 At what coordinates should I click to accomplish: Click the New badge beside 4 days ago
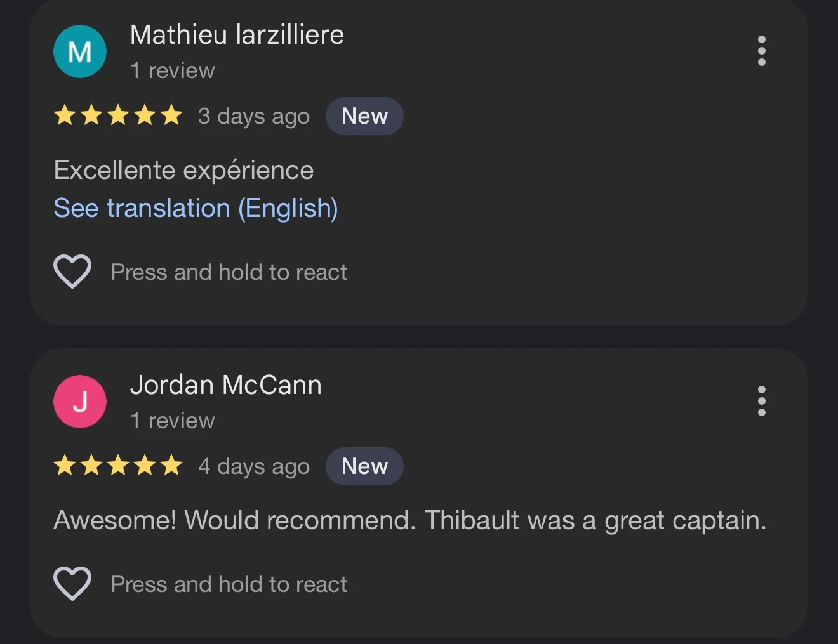pos(364,466)
